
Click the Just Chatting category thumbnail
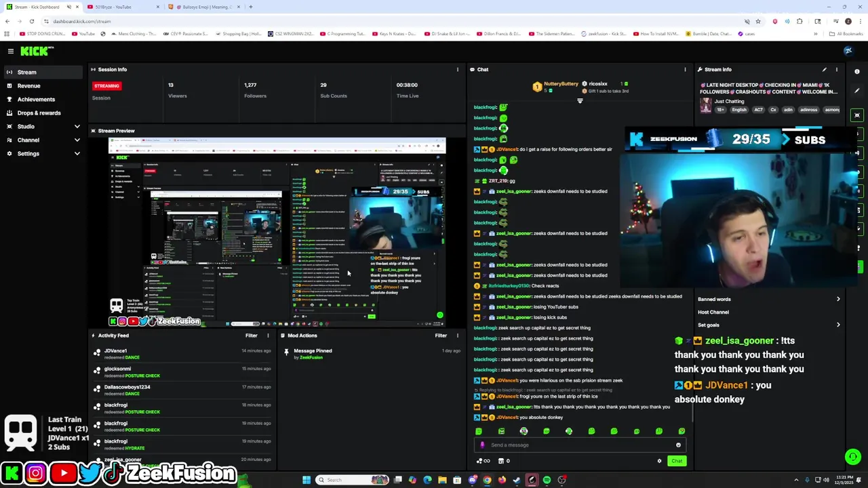point(706,105)
